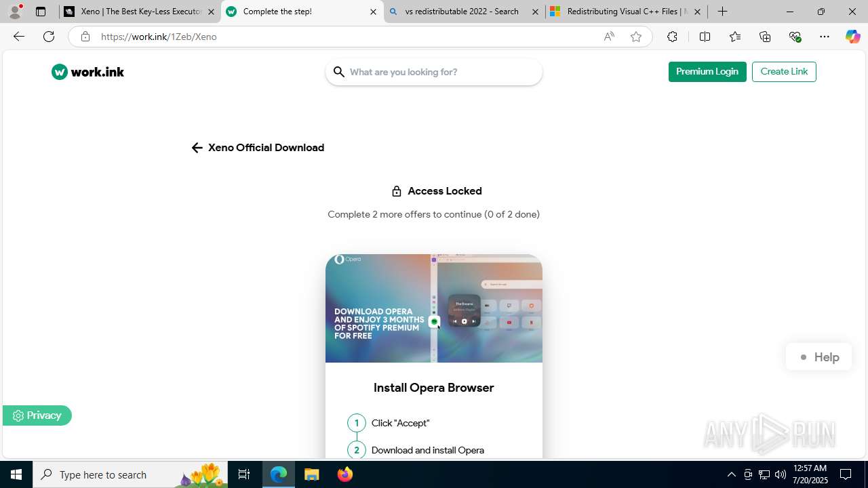Open the clock showing 12:57 AM
This screenshot has width=868, height=488.
click(x=810, y=474)
